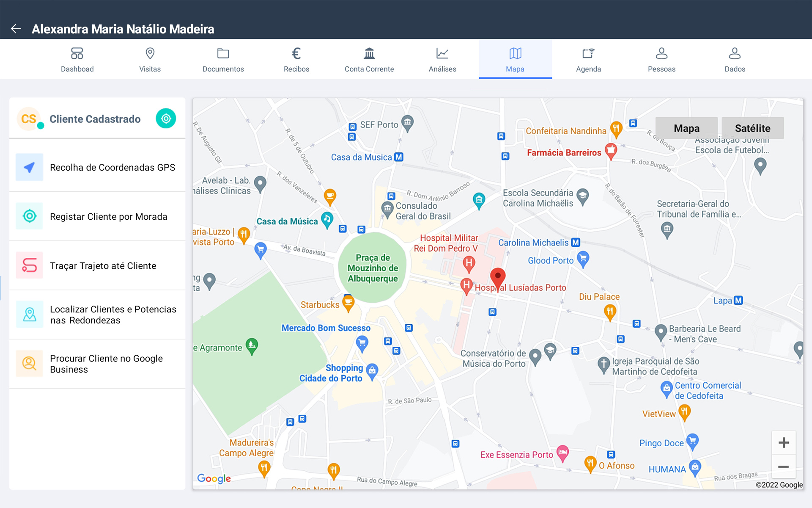Go to the Conta Corrente tab
Image resolution: width=812 pixels, height=508 pixels.
pyautogui.click(x=369, y=59)
